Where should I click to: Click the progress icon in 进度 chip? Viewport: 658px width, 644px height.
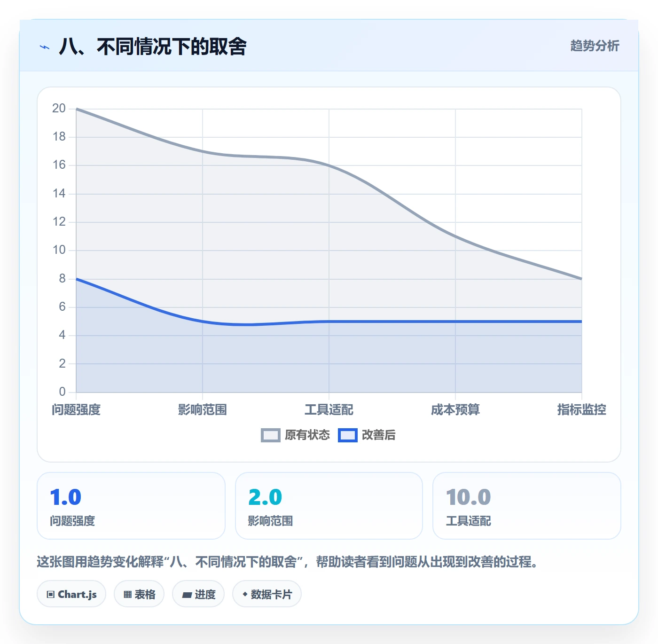[x=187, y=595]
